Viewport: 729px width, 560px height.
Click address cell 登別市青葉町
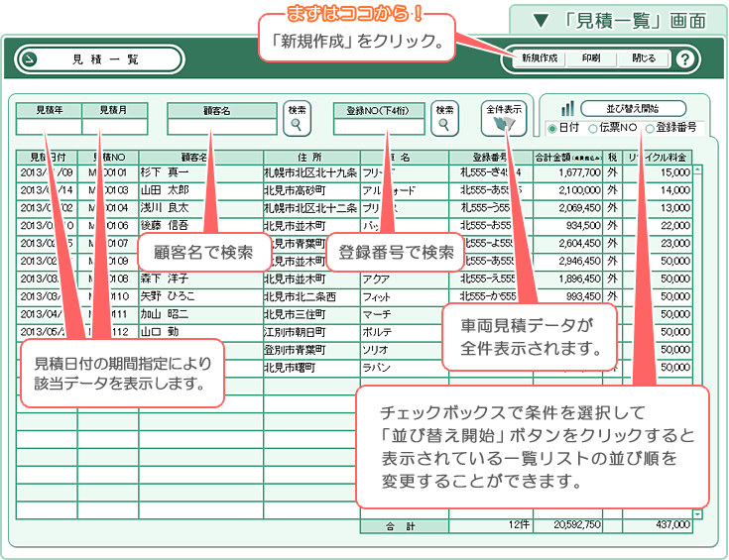click(x=311, y=350)
